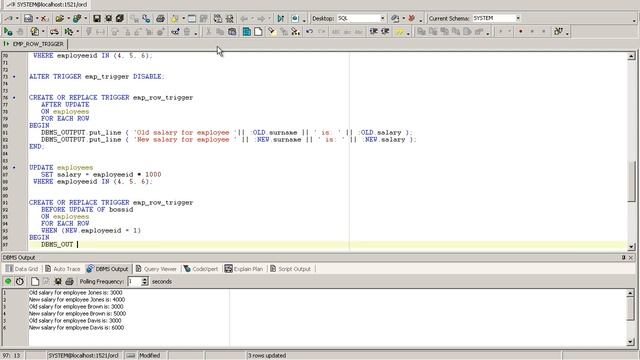
Task: Open the dropdown arrow beside the new connection icon
Action: (x=17, y=18)
